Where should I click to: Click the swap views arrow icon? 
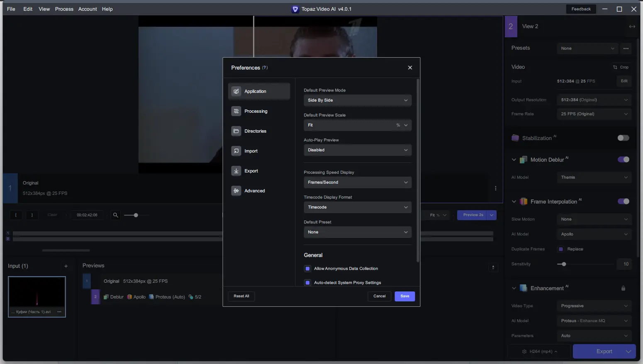632,27
